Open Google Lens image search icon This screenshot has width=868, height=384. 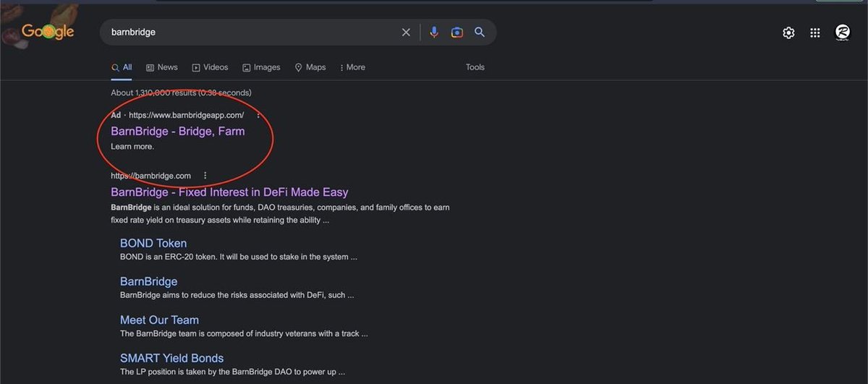457,33
